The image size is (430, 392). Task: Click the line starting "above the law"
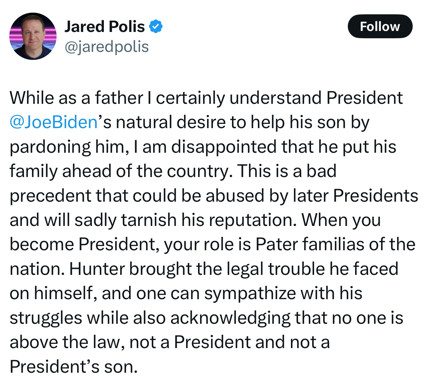pos(170,342)
